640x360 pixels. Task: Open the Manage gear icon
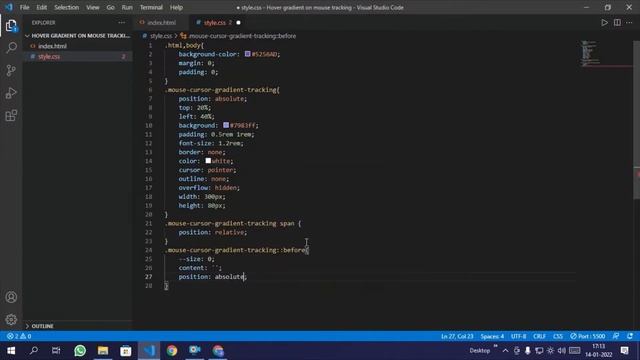tap(11, 319)
